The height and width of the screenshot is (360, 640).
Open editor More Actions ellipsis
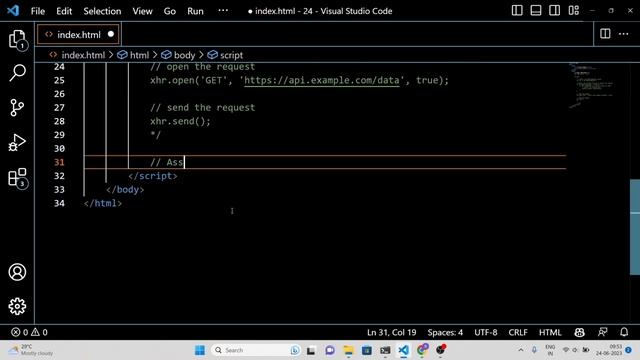point(624,34)
